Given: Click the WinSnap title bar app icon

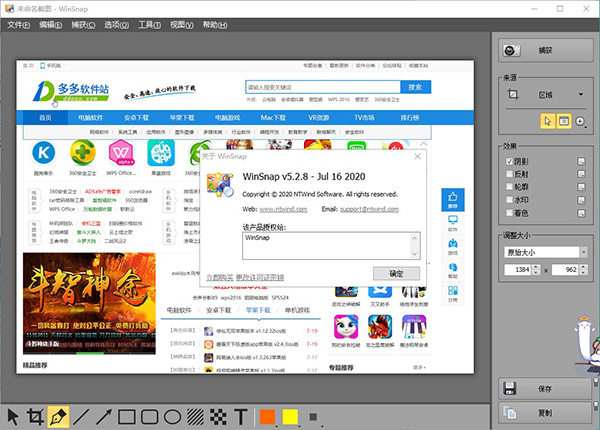Looking at the screenshot, I should coord(9,8).
